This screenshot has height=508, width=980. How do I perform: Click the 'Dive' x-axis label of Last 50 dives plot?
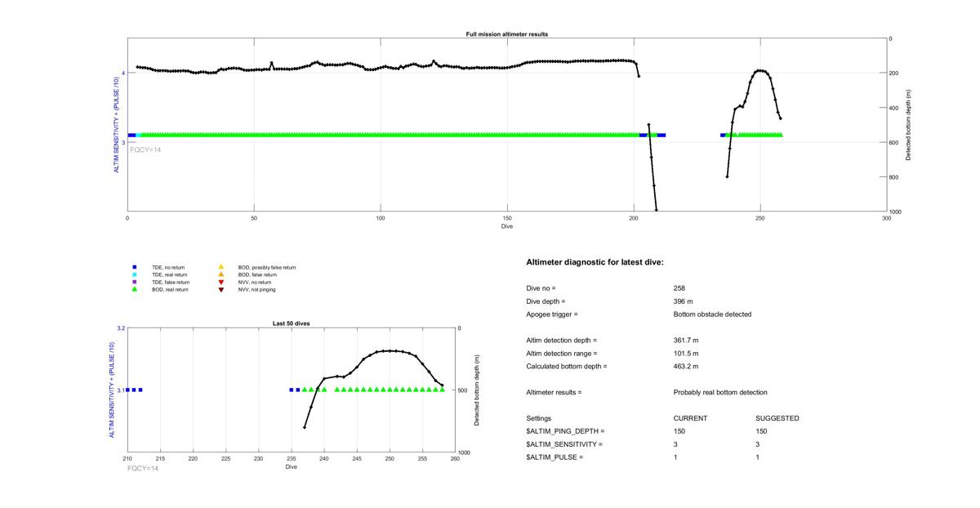(291, 467)
